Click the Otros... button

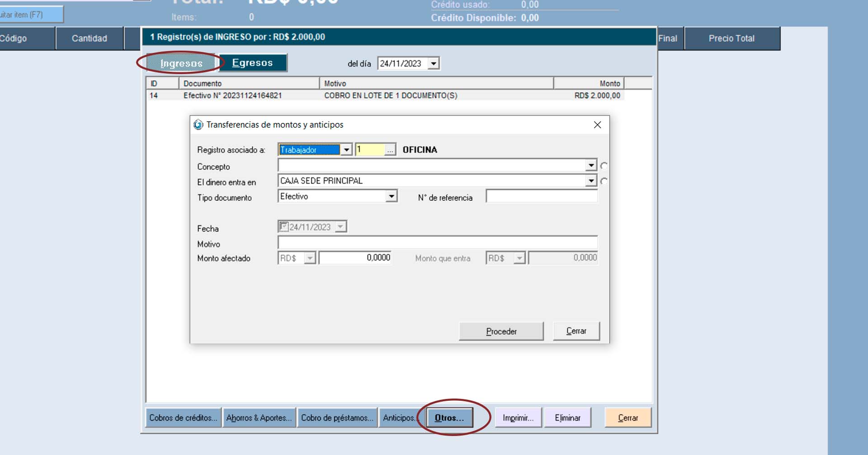point(449,417)
